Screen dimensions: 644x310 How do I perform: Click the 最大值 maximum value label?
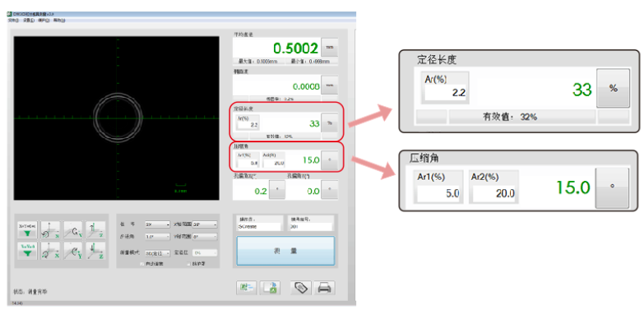point(257,61)
